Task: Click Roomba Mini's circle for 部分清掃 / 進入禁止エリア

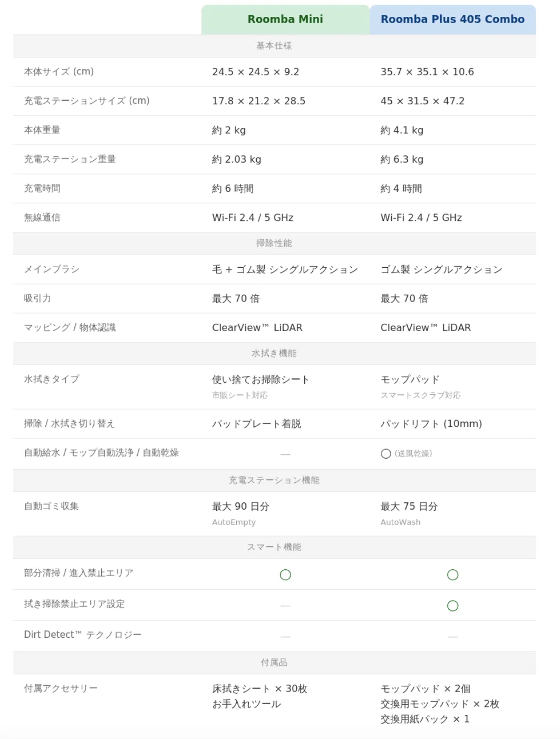Action: click(x=285, y=575)
